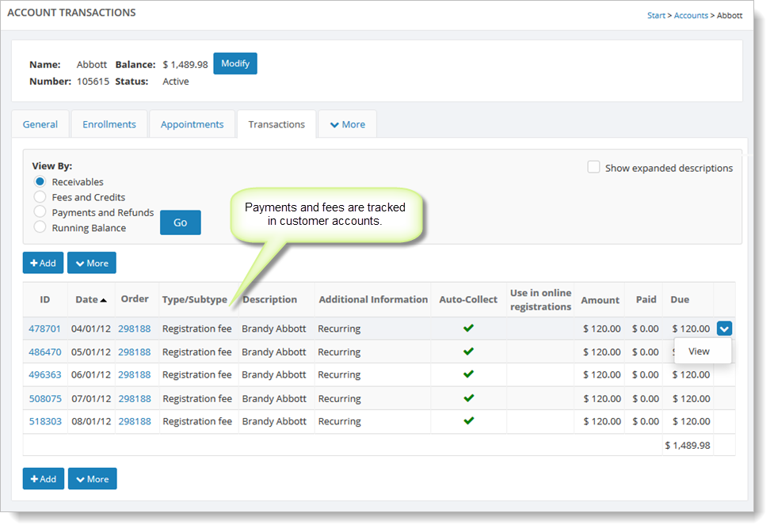The height and width of the screenshot is (532, 774).
Task: View transaction ID 496363
Action: [45, 374]
